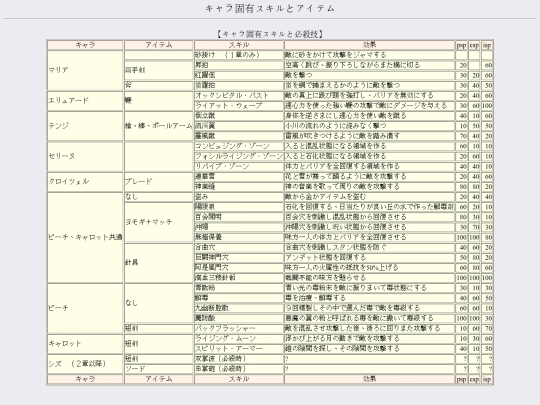The height and width of the screenshot is (405, 540).
Task: Click isp value 70 in バックフラッシャー row
Action: [487, 328]
